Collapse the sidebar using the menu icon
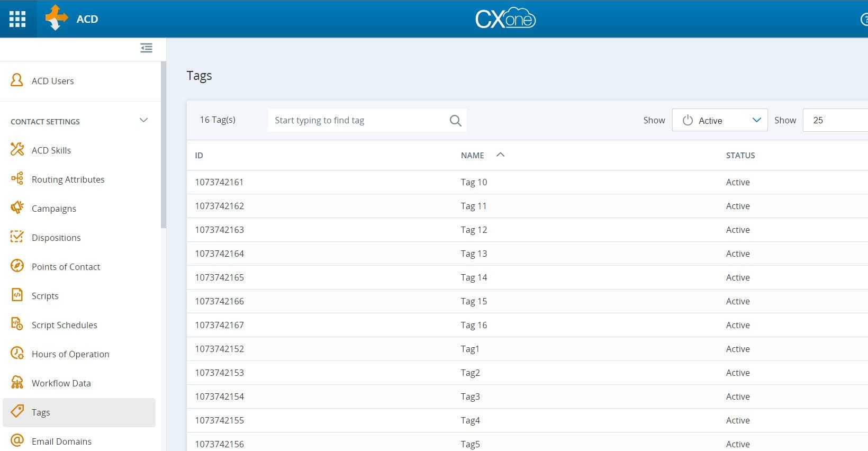 click(x=146, y=48)
